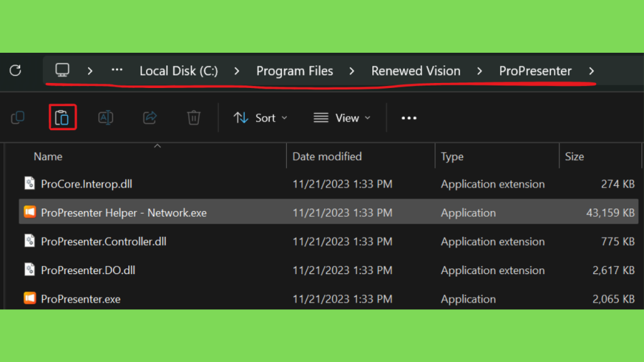This screenshot has width=644, height=362.
Task: Open the See more toolbar ellipsis
Action: point(409,118)
